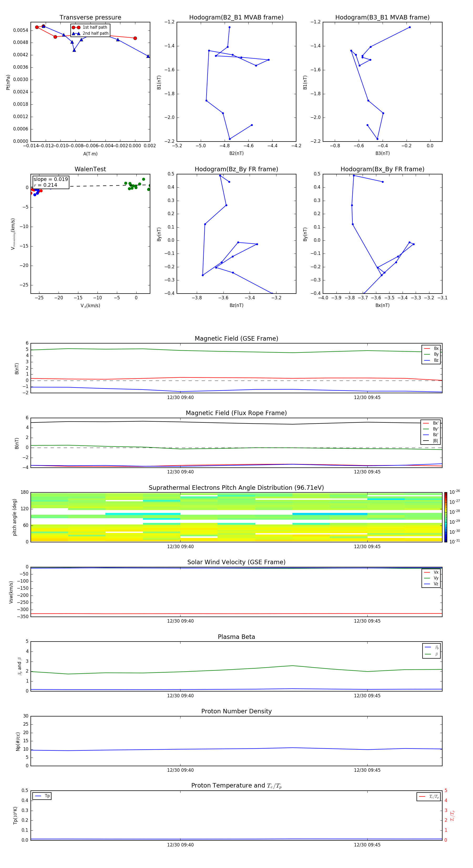Click the "V_A(km/s)" x-axis label
The height and width of the screenshot is (868, 473).
coord(90,306)
